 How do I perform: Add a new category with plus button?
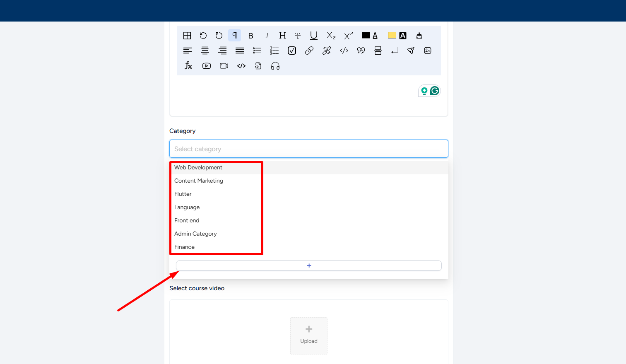pos(309,265)
